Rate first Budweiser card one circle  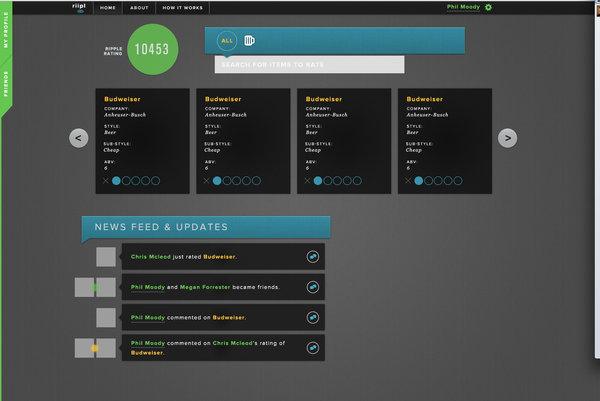[116, 181]
